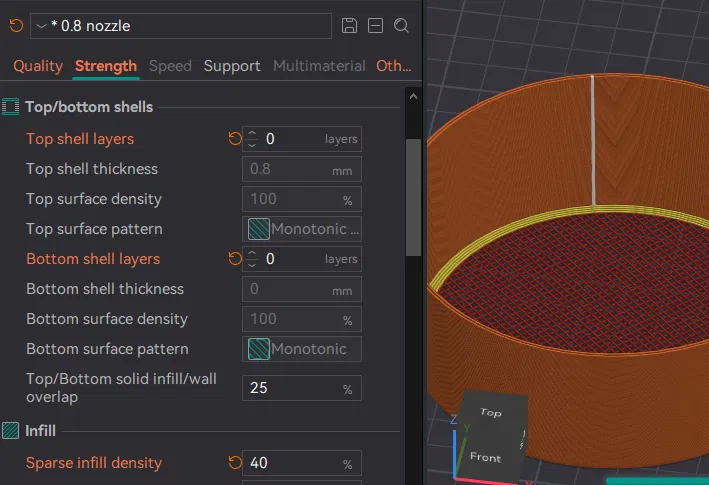Open the settings search magnifier icon
The image size is (709, 485).
point(401,26)
